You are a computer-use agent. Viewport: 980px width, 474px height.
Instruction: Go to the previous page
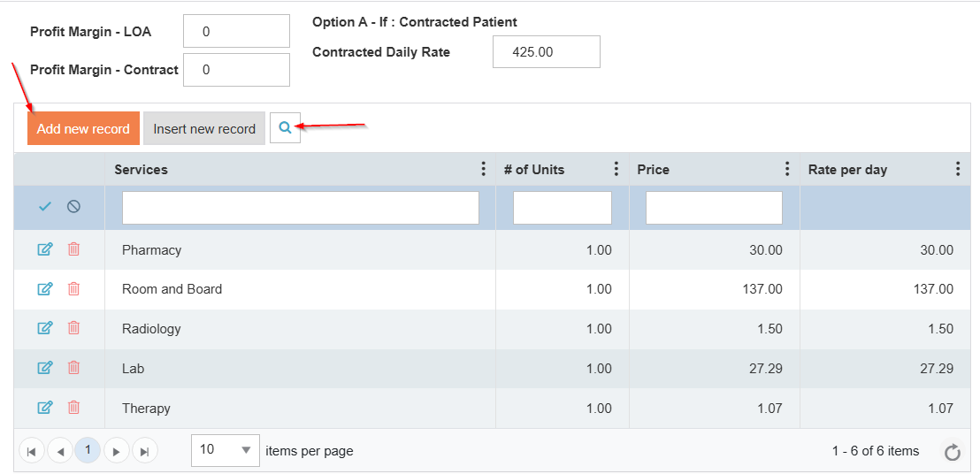click(x=60, y=451)
